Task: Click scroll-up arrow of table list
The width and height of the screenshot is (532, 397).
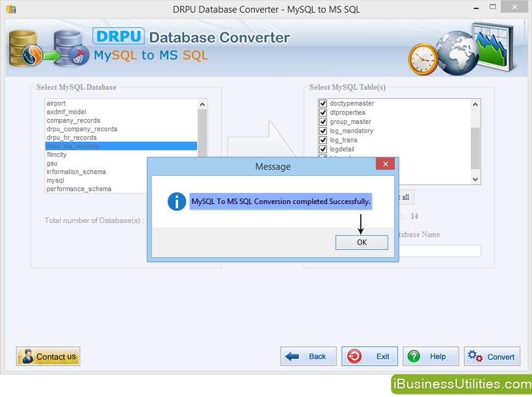Action: [475, 104]
